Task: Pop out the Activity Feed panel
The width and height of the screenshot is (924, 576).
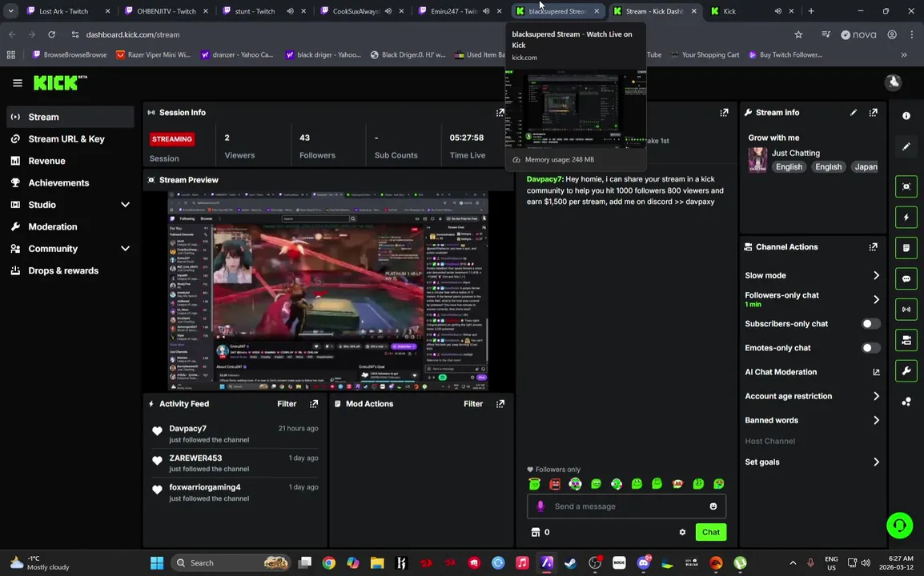Action: pos(314,404)
